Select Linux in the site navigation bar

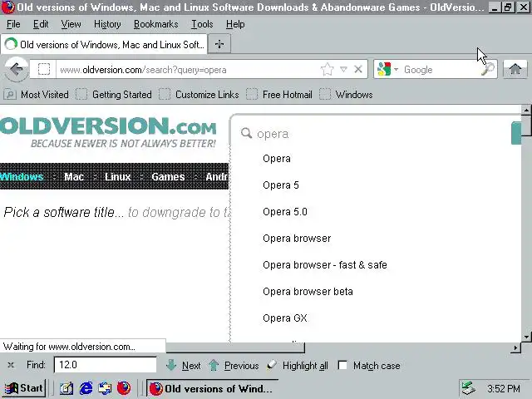pos(117,177)
